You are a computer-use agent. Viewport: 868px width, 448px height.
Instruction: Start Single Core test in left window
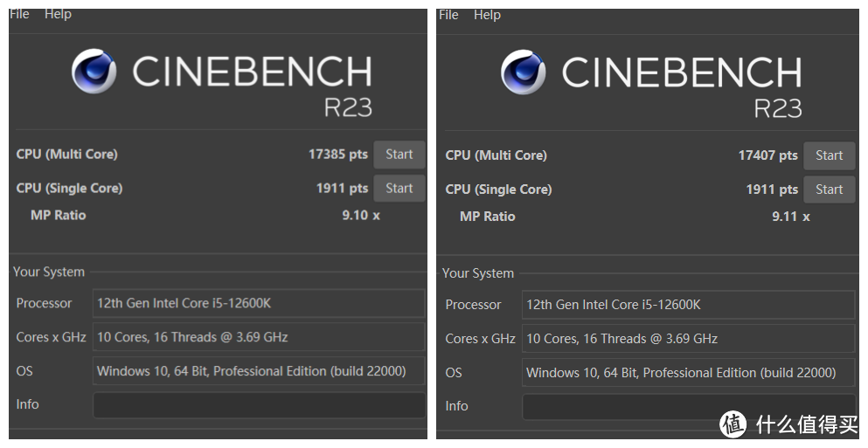tap(399, 188)
